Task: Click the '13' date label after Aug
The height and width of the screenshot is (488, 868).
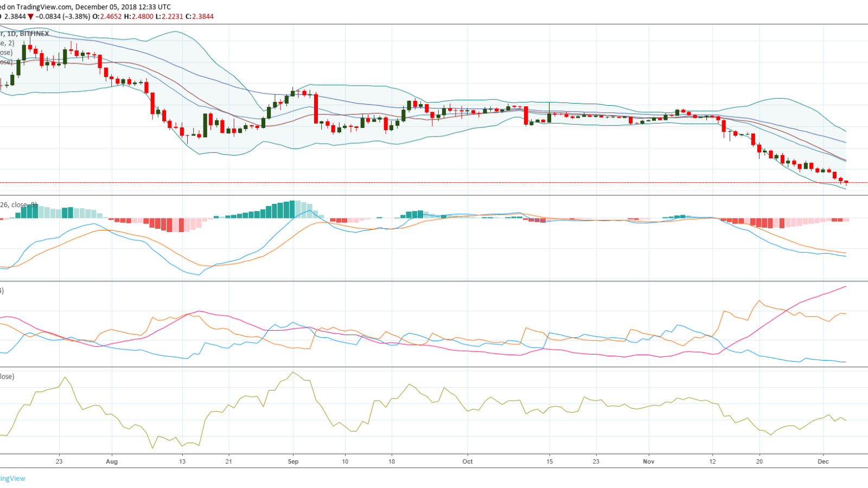Action: click(182, 462)
